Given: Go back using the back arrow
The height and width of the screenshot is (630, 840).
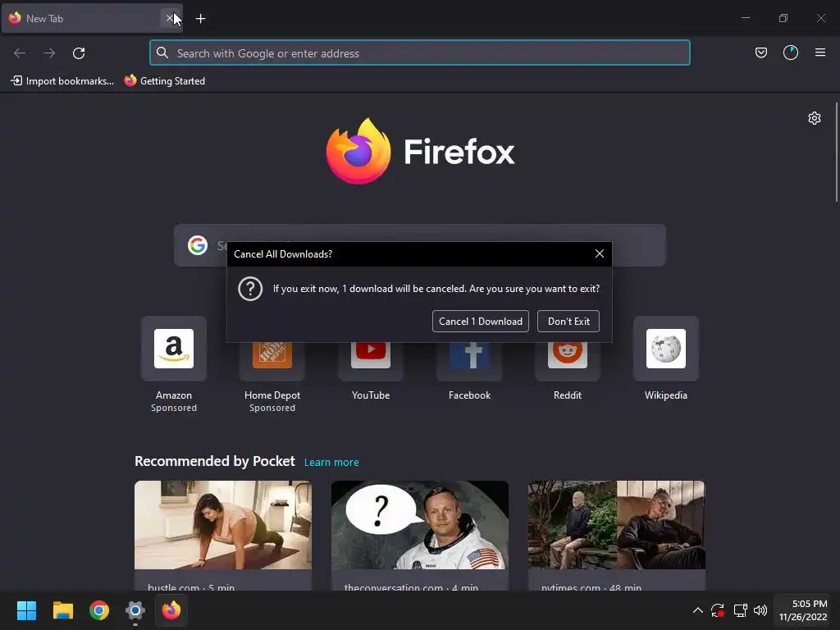Looking at the screenshot, I should [20, 53].
